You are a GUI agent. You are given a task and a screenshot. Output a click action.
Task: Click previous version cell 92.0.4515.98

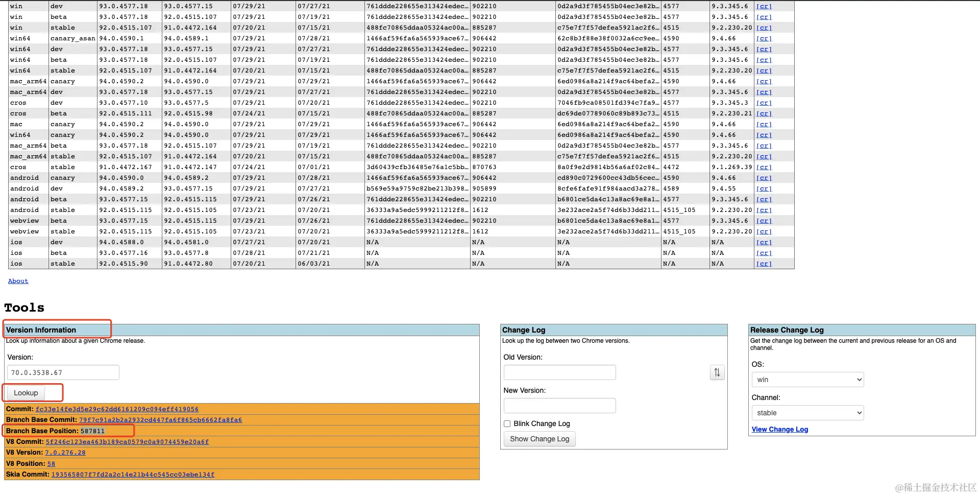[196, 113]
